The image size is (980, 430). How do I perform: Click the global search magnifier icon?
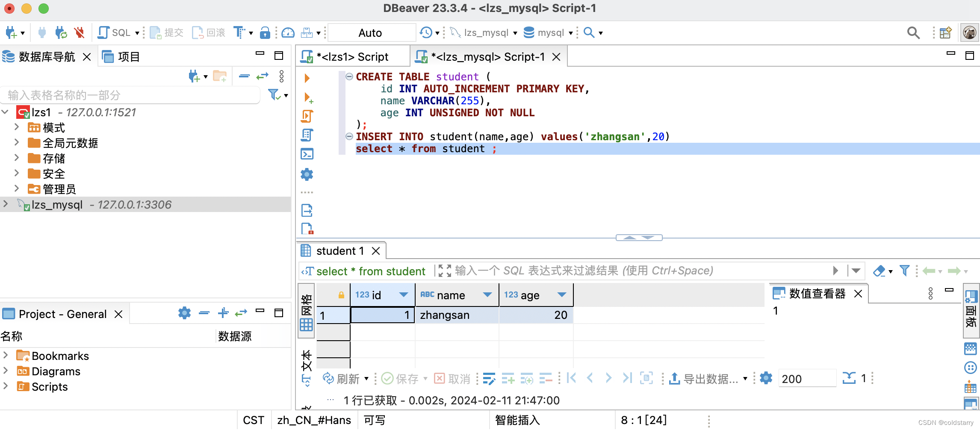coord(913,32)
